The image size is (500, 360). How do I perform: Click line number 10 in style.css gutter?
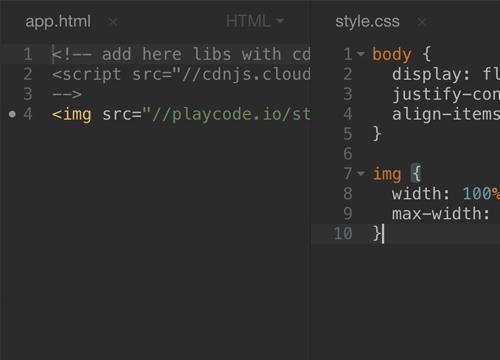point(343,233)
